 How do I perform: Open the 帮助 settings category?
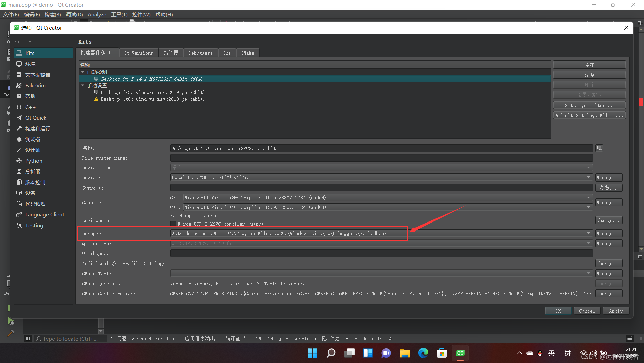tap(43, 96)
